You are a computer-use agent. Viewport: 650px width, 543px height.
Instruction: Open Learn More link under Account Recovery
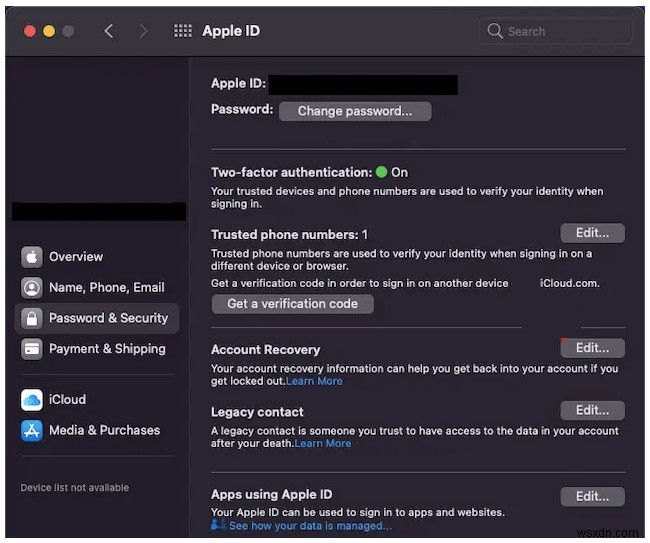tap(315, 381)
